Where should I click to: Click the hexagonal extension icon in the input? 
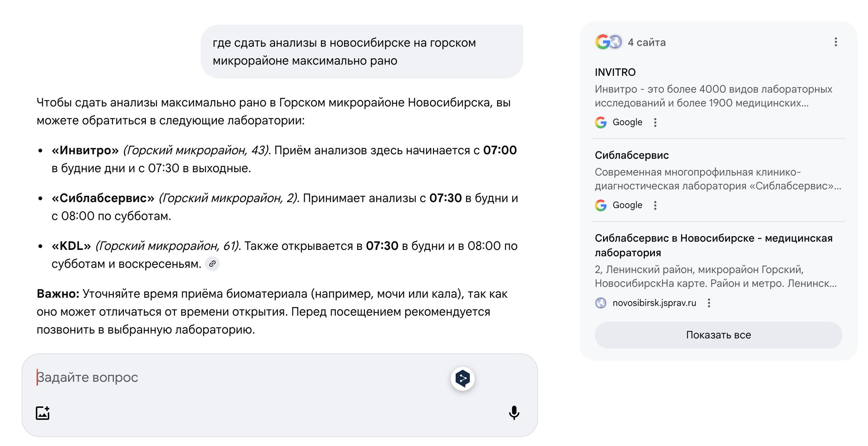coord(462,378)
